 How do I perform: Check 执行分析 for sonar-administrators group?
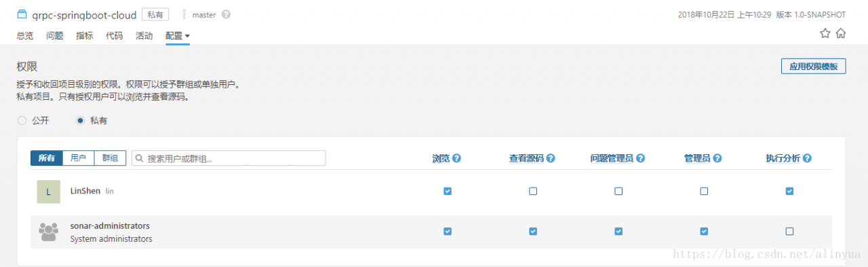(789, 231)
